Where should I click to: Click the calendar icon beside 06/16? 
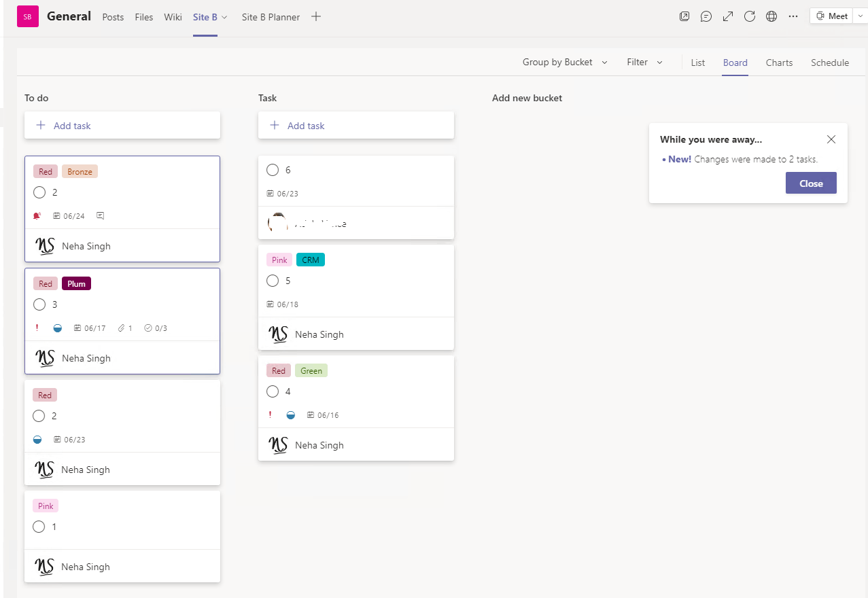[x=311, y=415]
